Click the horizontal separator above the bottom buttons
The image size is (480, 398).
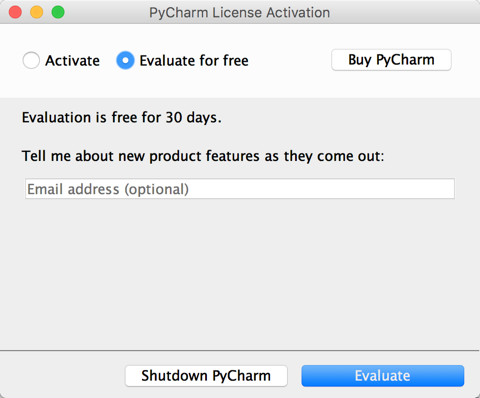point(239,351)
